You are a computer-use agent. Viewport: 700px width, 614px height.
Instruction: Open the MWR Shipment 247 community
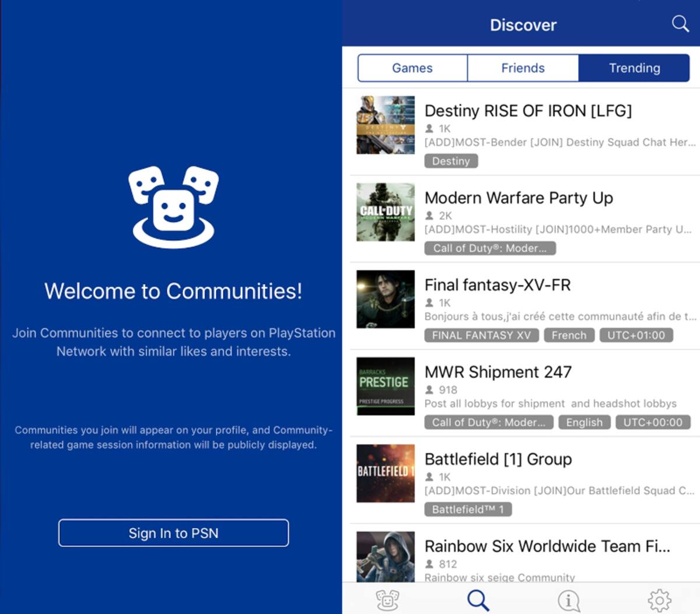525,393
